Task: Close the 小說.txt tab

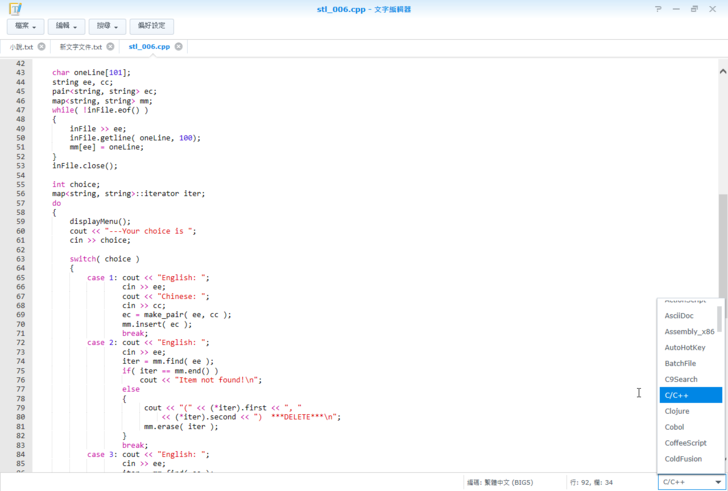Action: [42, 46]
